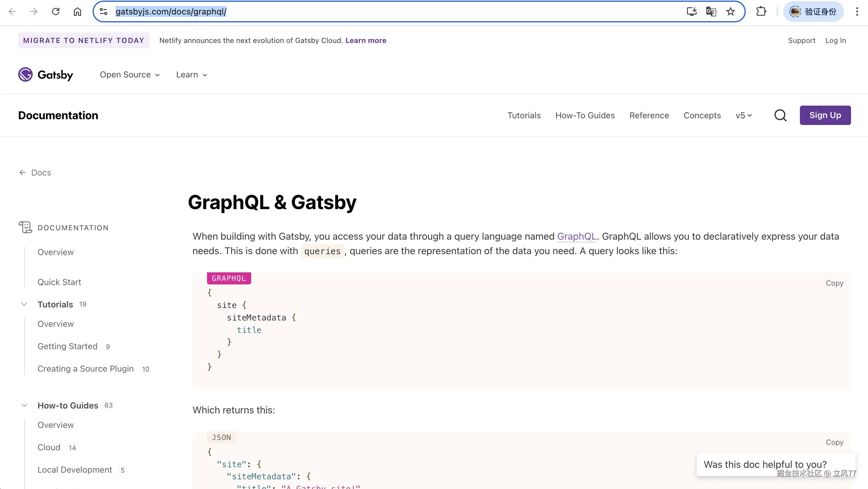Image resolution: width=868 pixels, height=489 pixels.
Task: Click the browser back arrow
Action: coord(12,12)
